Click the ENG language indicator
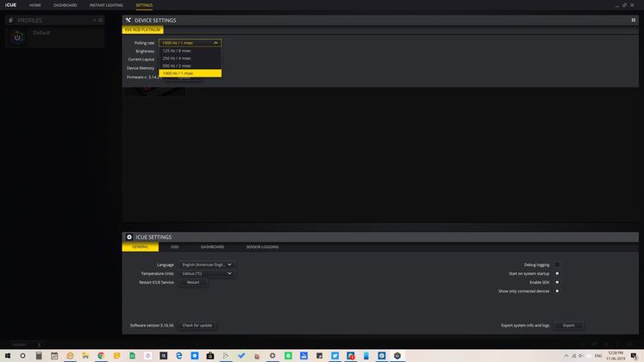This screenshot has height=362, width=644. click(x=598, y=356)
